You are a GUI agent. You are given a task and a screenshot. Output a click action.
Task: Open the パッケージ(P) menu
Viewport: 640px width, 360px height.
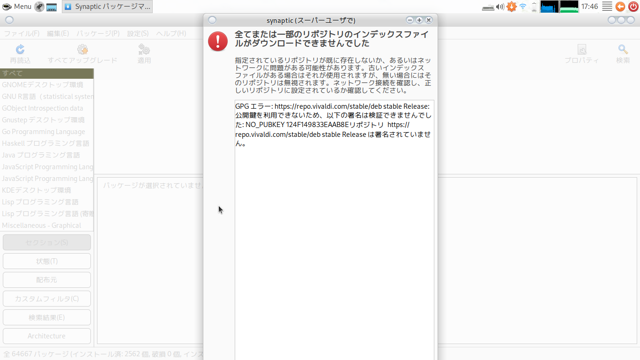click(98, 33)
